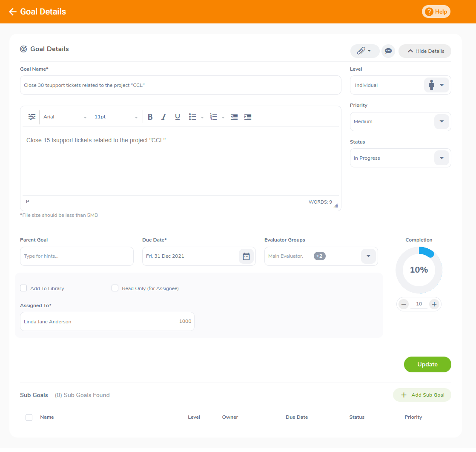Add a new sub goal
The height and width of the screenshot is (452, 476).
(422, 395)
